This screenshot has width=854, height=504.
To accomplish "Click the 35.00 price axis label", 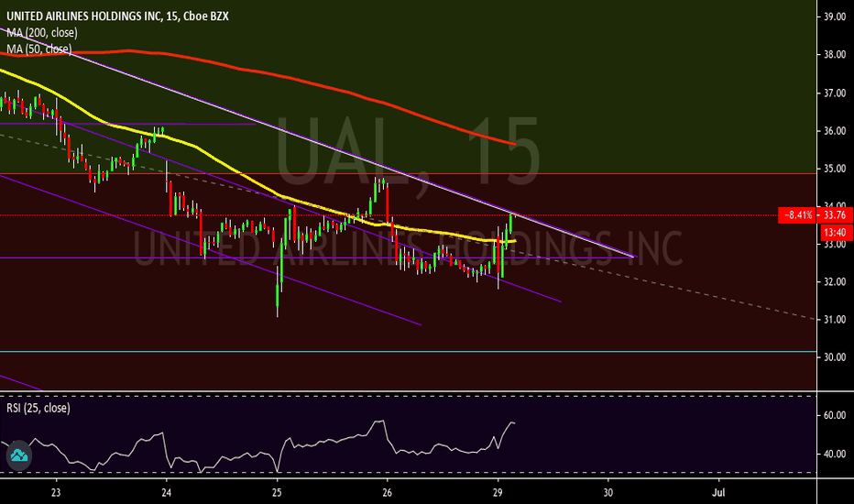I will pos(835,169).
